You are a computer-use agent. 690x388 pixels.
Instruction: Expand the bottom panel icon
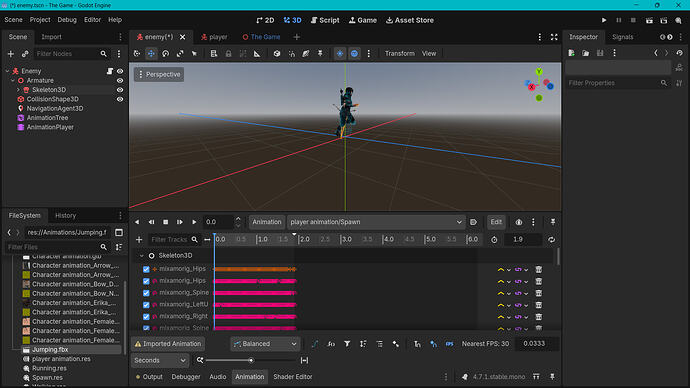536,377
